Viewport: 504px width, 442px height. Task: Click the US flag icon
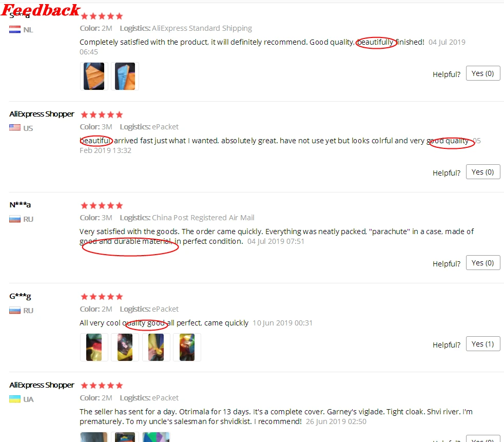pyautogui.click(x=15, y=128)
